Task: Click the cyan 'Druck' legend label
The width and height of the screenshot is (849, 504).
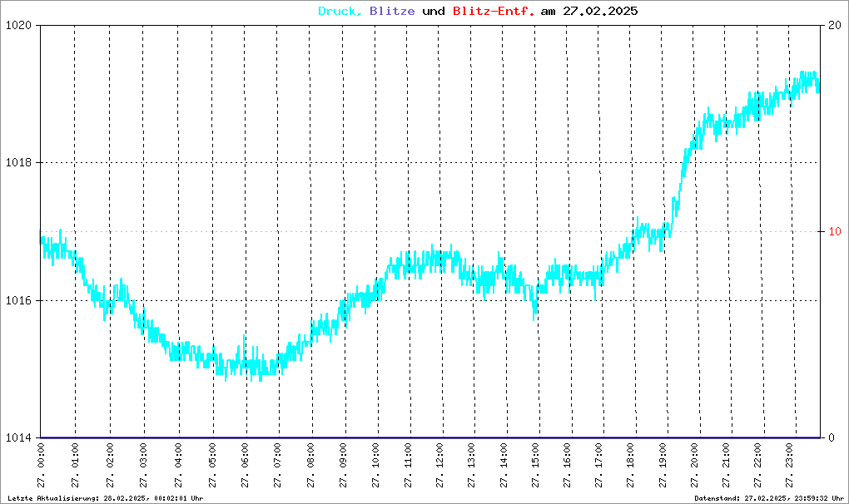Action: [x=340, y=12]
